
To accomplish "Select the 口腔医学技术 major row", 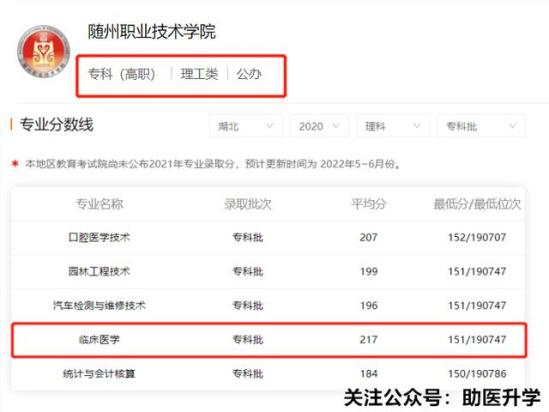I will coord(268,237).
